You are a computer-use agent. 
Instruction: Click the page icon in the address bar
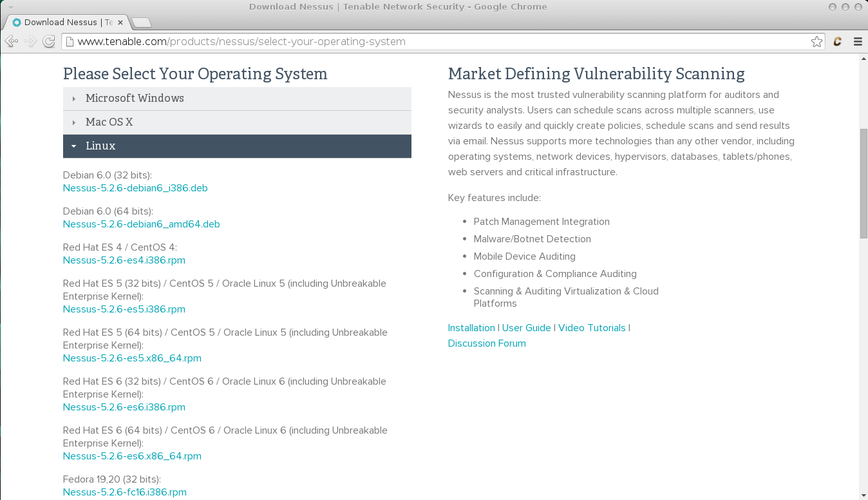tap(70, 41)
